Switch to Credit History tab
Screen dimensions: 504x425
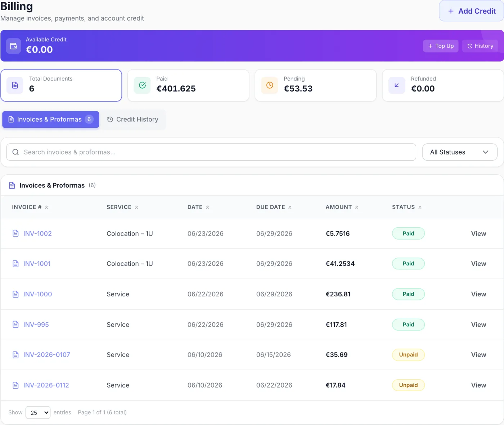click(133, 120)
